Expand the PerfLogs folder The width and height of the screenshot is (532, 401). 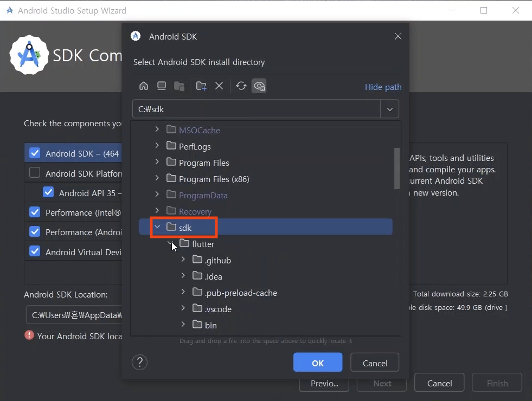point(157,145)
